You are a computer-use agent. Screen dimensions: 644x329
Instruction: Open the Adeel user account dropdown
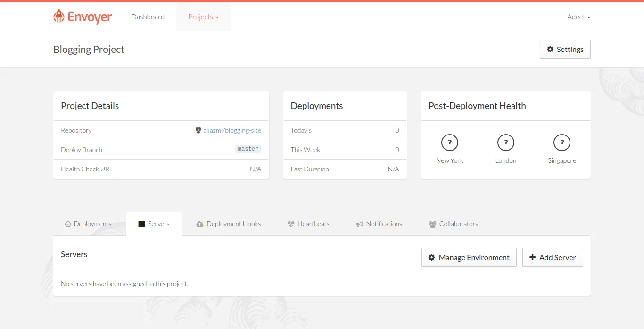pos(578,17)
